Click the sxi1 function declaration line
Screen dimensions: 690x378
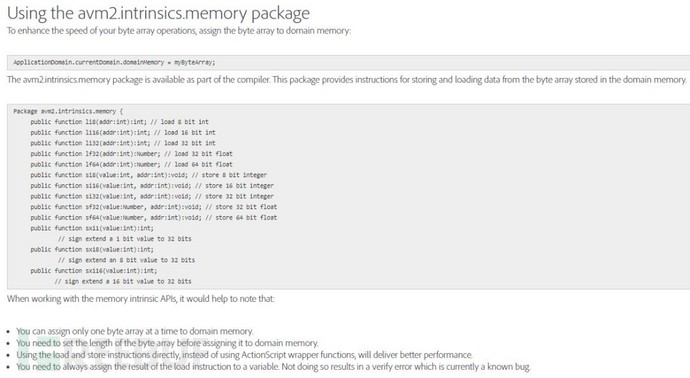point(92,228)
